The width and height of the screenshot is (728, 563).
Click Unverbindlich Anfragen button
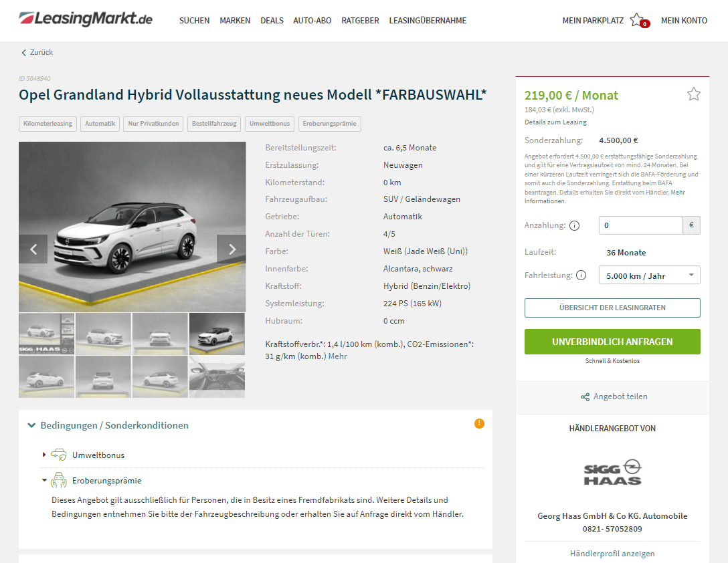[612, 342]
